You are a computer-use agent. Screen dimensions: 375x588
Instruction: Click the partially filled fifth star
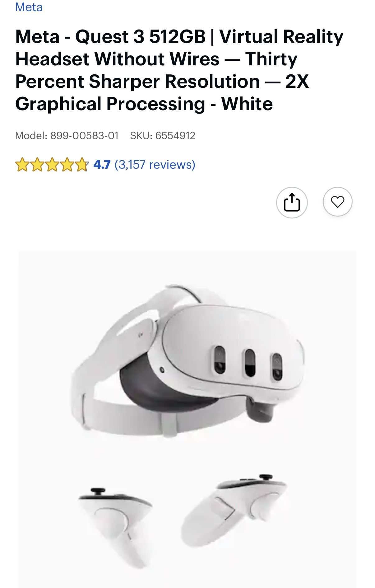(82, 165)
